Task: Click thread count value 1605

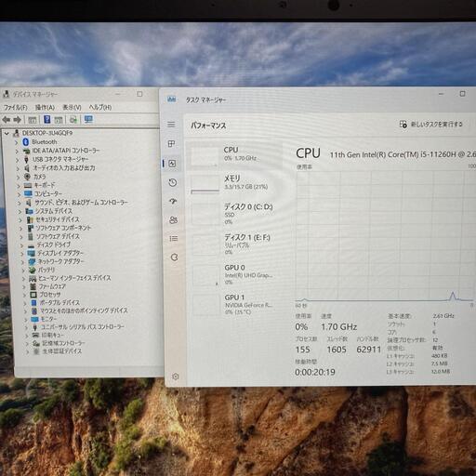Action: (337, 350)
